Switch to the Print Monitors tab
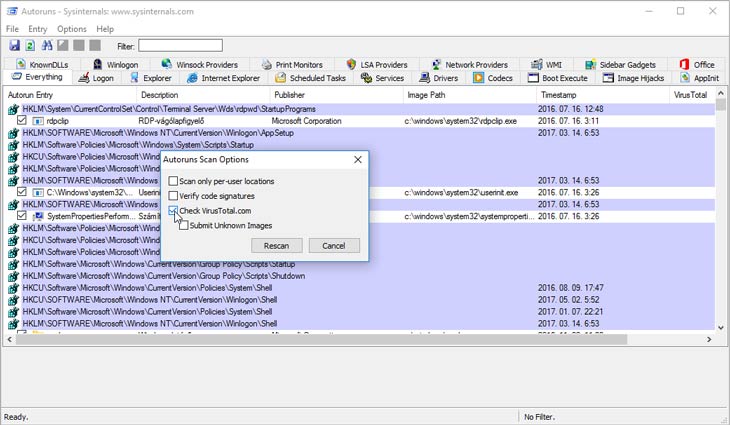 tap(292, 64)
